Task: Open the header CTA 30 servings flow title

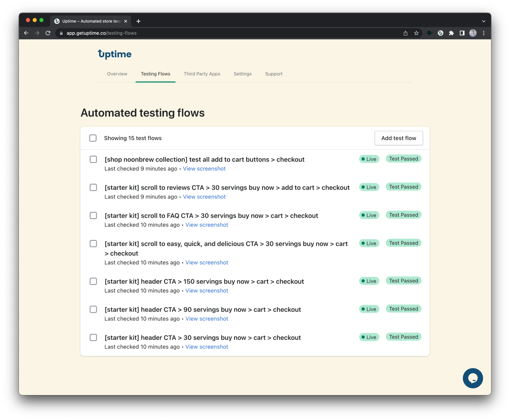Action: point(203,338)
